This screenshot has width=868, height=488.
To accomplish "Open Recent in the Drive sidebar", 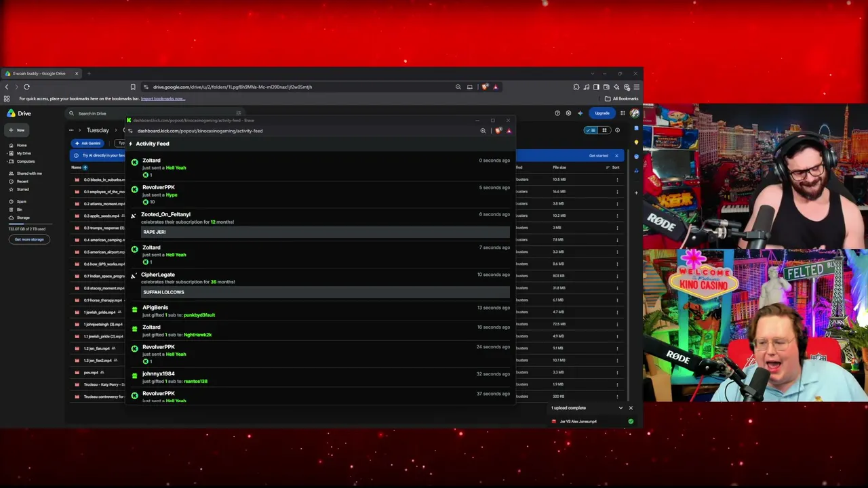I will [19, 182].
